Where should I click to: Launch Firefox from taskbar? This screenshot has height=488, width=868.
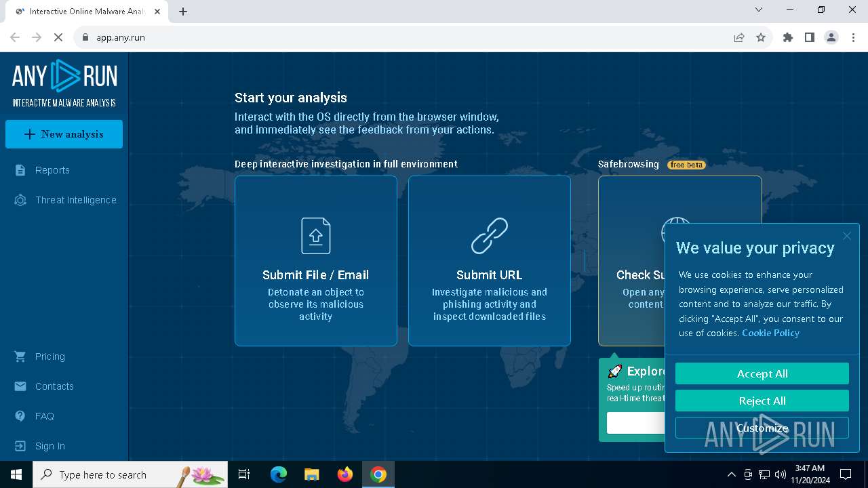click(345, 474)
